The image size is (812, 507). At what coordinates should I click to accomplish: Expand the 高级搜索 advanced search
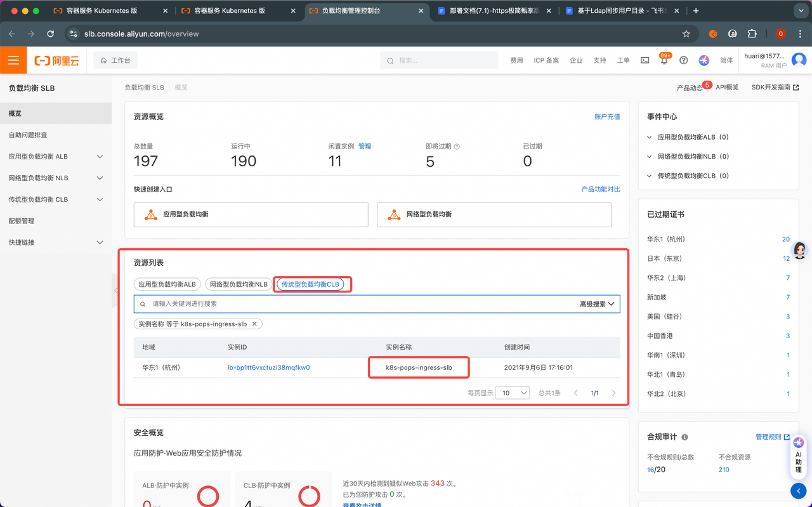click(x=596, y=304)
